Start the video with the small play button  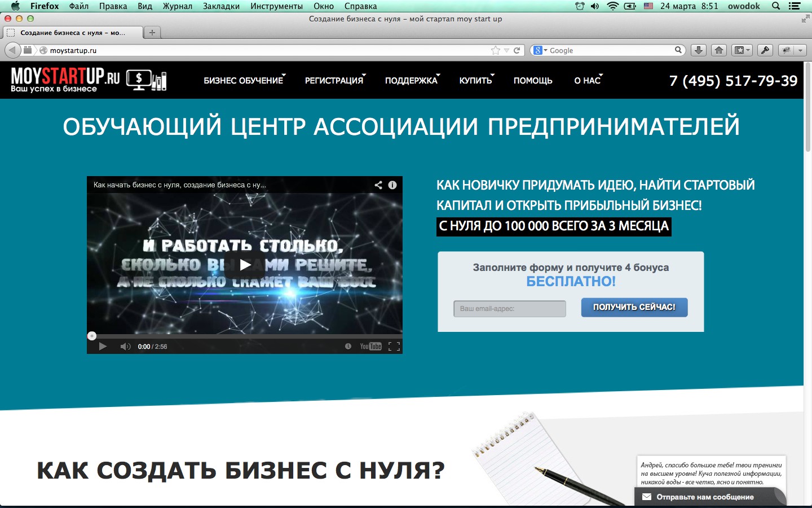point(103,347)
